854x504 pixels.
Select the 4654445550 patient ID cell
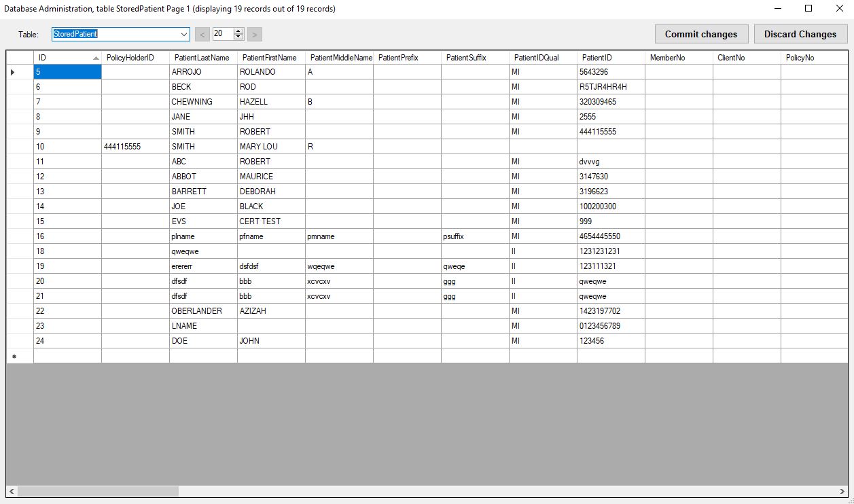611,236
